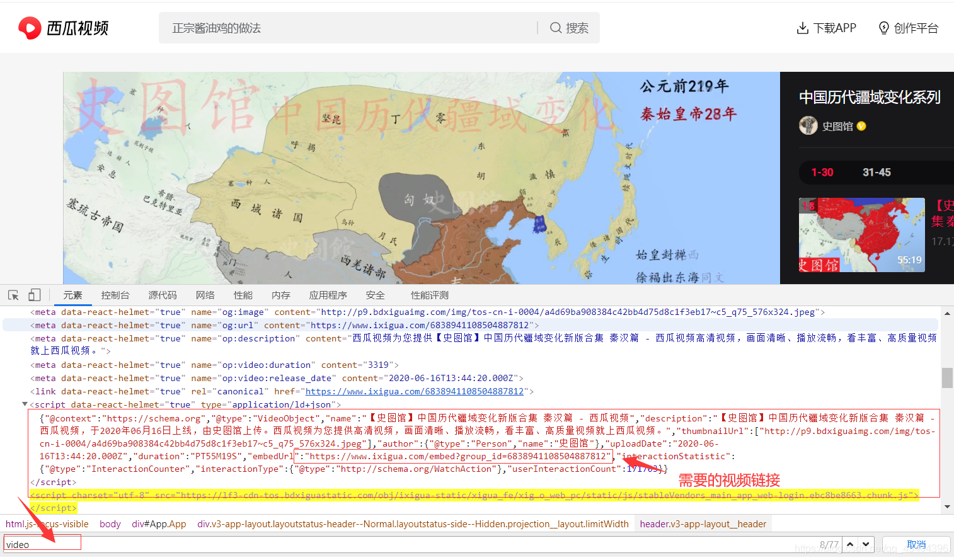Open the 安全 (Security) tab
The image size is (954, 560).
pyautogui.click(x=375, y=295)
